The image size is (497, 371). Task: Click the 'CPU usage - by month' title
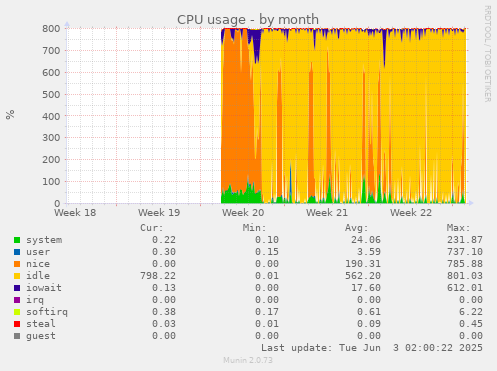(x=248, y=20)
